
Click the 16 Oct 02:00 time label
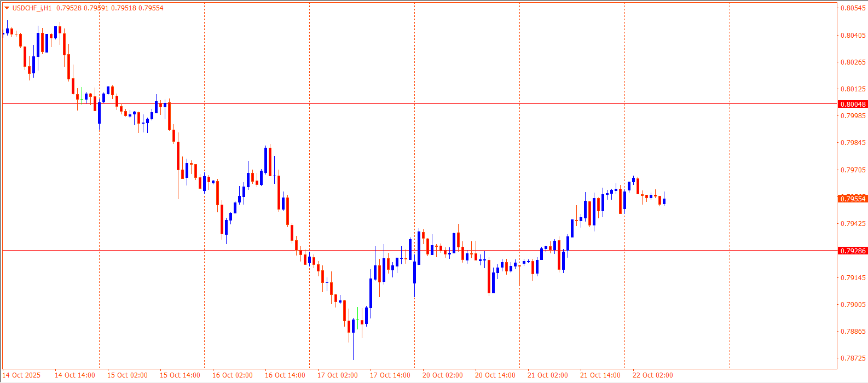click(232, 375)
